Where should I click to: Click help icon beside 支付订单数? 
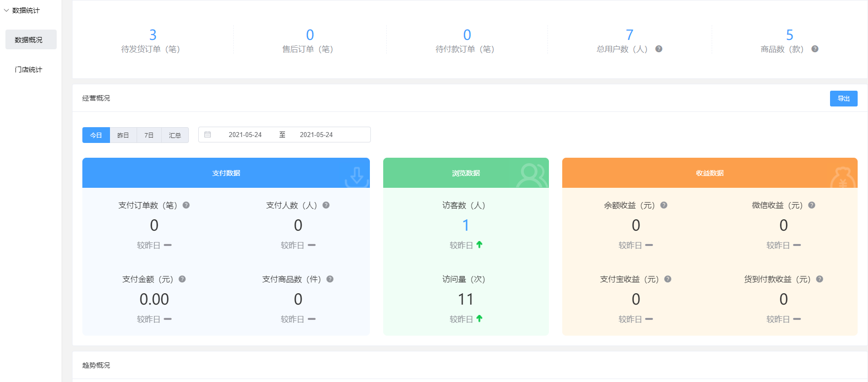pos(186,205)
